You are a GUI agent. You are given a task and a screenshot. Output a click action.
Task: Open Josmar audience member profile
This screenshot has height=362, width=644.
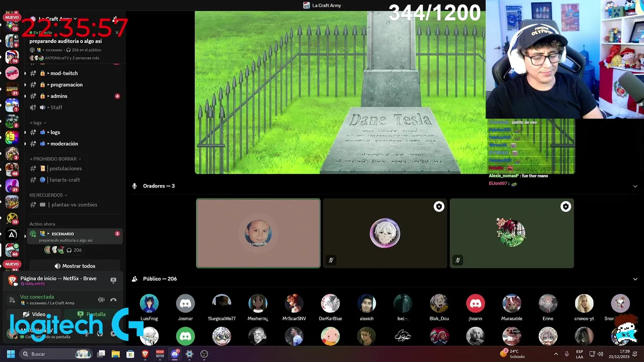pos(185,303)
